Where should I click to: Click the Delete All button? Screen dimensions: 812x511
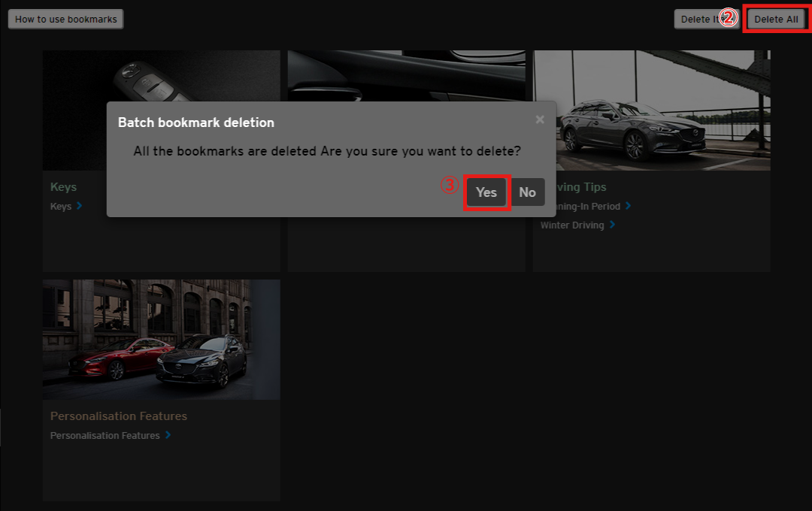[x=776, y=20]
